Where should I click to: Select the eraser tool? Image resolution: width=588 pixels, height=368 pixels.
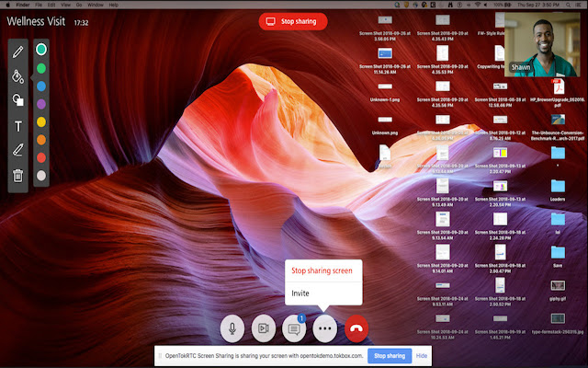click(x=17, y=150)
